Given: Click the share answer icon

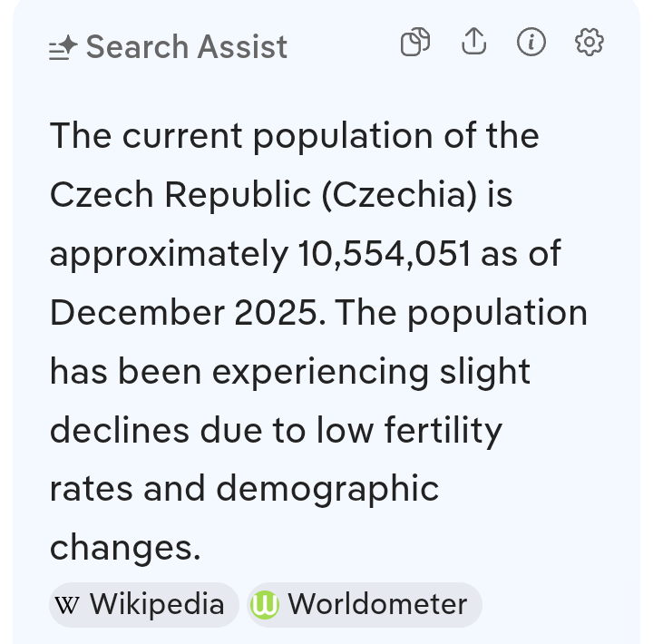Looking at the screenshot, I should tap(474, 43).
